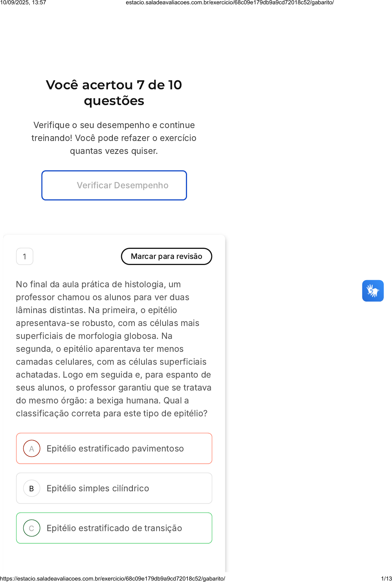Choose the answer text Epitélio estratificado pavimentoso
The height and width of the screenshot is (582, 392).
point(115,449)
